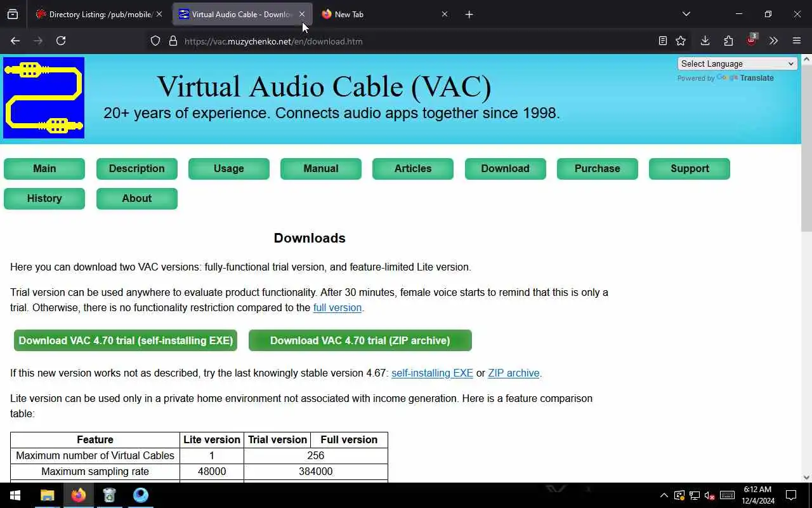Click the Firefox View icon in tab bar
The width and height of the screenshot is (812, 508).
(x=13, y=14)
